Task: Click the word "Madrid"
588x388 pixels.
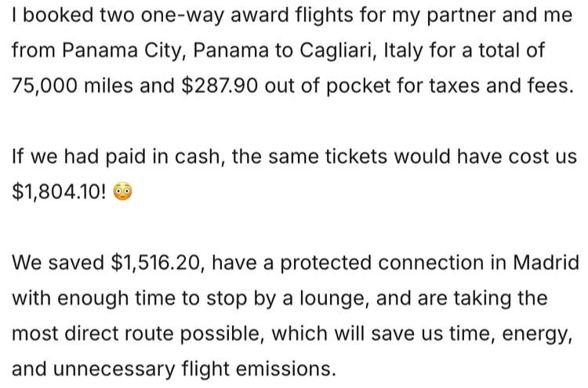Action: pyautogui.click(x=544, y=263)
